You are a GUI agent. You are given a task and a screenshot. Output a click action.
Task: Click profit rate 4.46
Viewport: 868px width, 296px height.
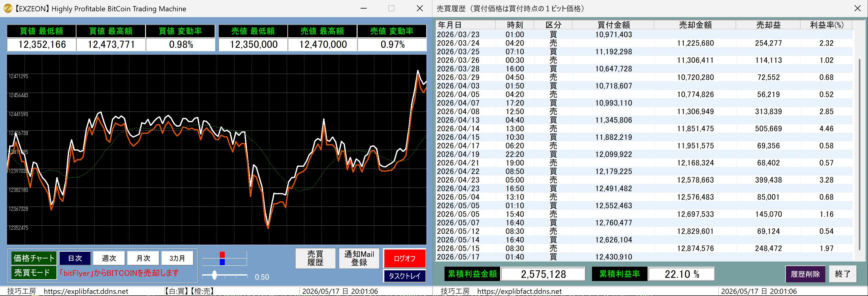(826, 128)
